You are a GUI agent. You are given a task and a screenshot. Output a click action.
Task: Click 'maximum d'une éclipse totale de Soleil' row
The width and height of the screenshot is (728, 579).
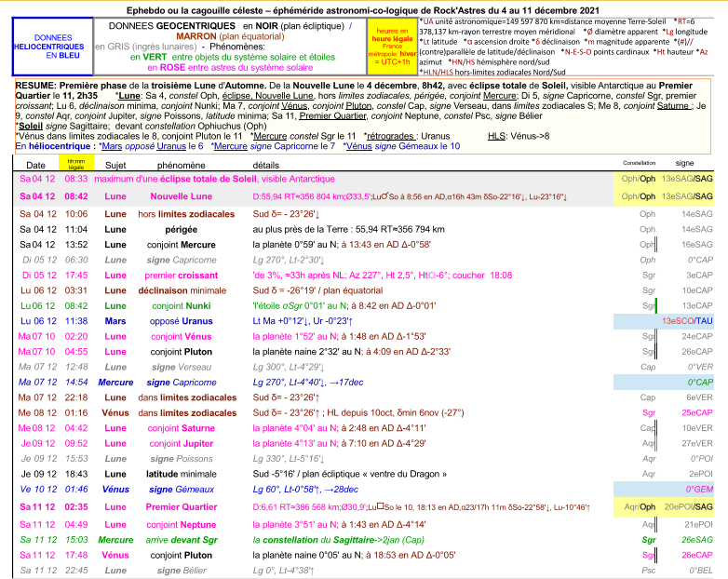pyautogui.click(x=214, y=180)
